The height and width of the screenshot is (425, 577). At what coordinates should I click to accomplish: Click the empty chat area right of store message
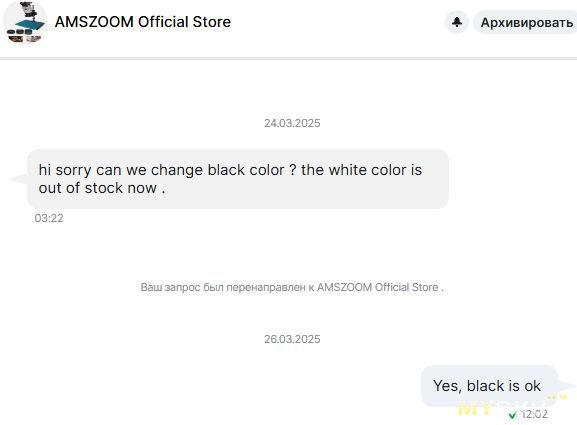[x=511, y=179]
